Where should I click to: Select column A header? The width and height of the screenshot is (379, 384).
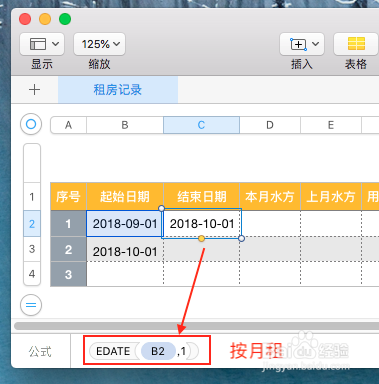(68, 125)
